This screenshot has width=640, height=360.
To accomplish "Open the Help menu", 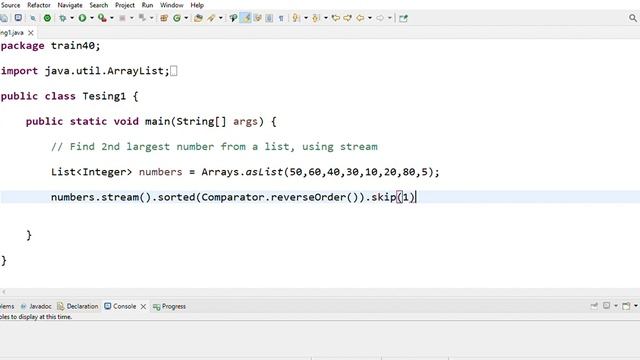I will [x=197, y=5].
